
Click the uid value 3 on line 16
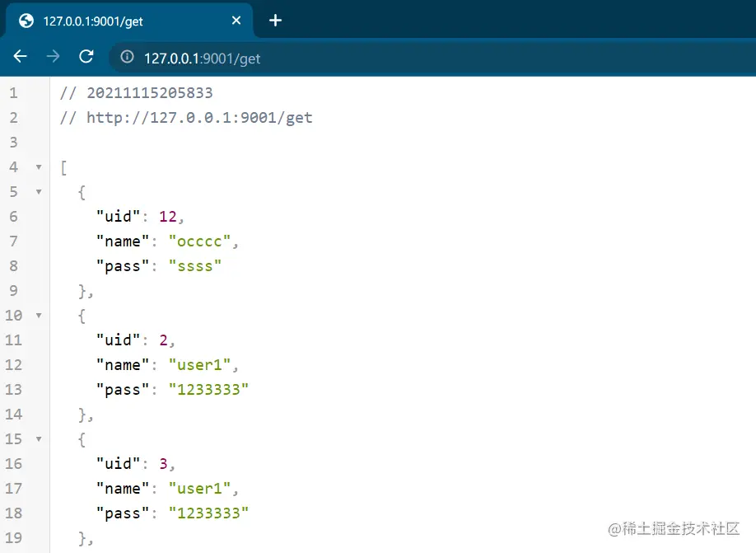pyautogui.click(x=163, y=464)
